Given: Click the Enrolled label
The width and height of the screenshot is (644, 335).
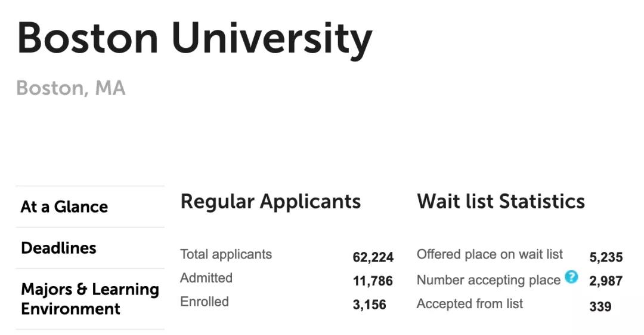Looking at the screenshot, I should 205,302.
